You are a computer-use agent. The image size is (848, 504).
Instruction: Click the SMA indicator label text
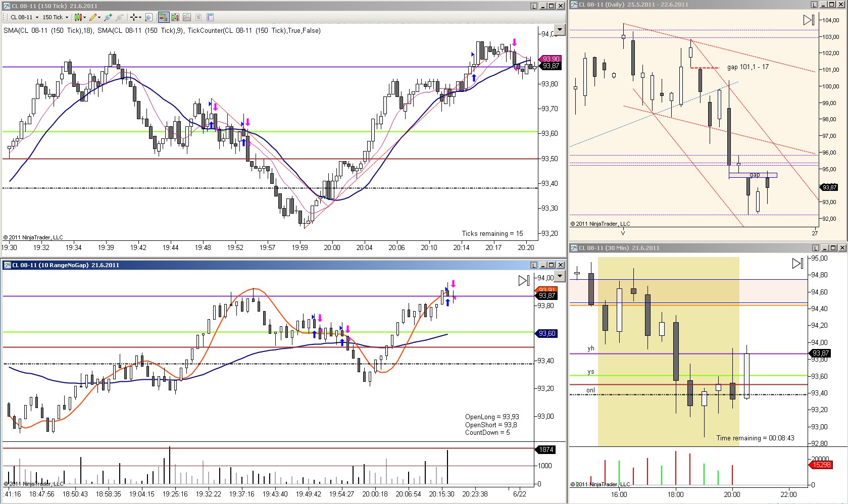click(x=162, y=30)
